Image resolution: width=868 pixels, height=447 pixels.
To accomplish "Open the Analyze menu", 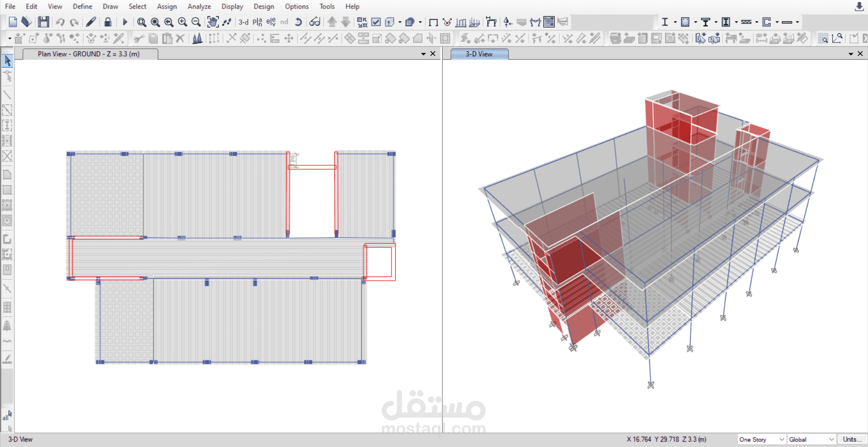I will pos(199,6).
